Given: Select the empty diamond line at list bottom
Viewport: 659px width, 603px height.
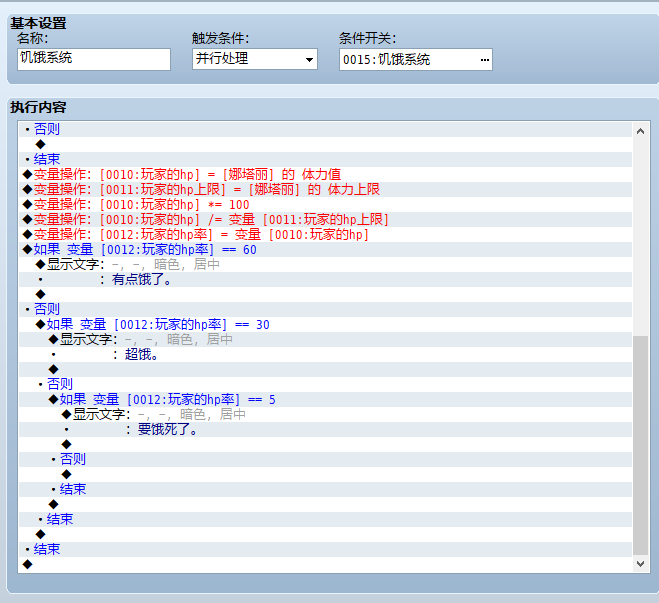Looking at the screenshot, I should (325, 564).
